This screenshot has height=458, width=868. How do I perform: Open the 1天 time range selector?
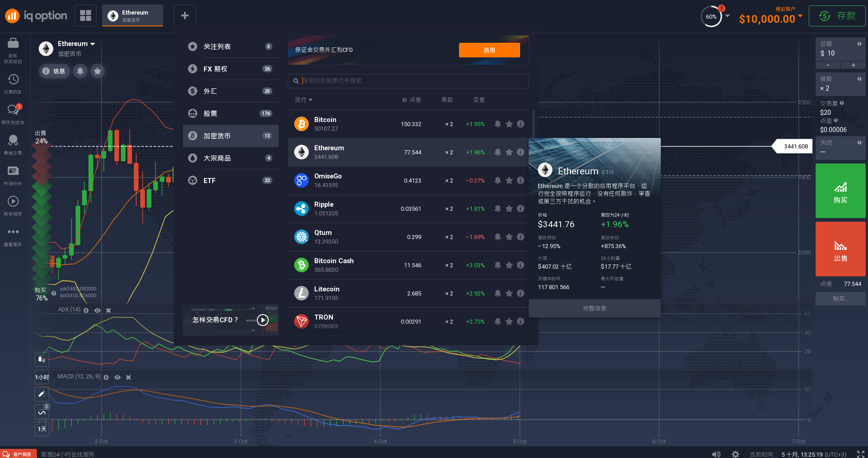click(42, 429)
